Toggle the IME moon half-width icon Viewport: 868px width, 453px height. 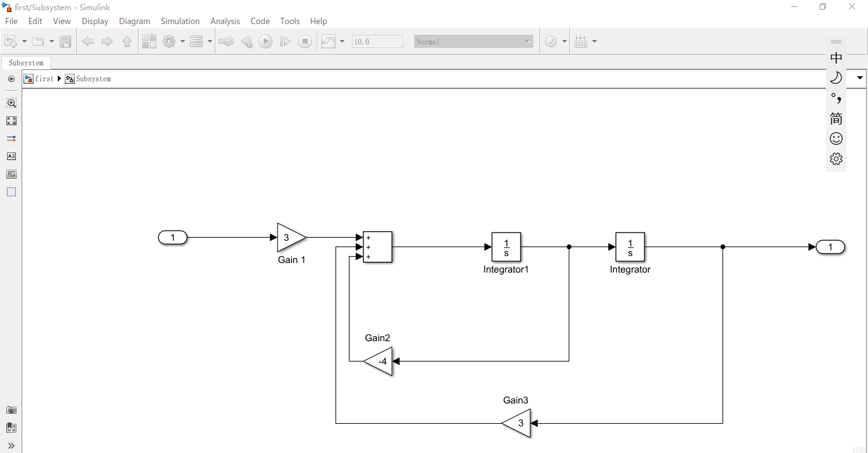point(836,78)
